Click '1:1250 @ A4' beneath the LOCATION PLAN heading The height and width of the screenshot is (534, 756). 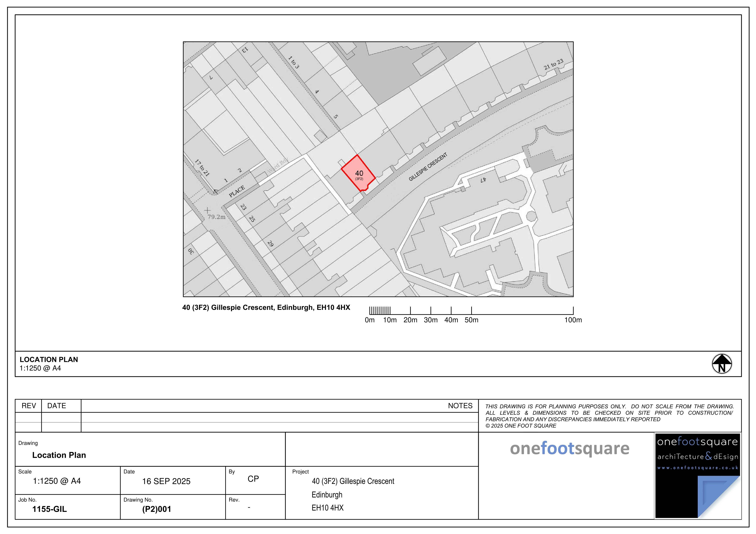coord(40,368)
